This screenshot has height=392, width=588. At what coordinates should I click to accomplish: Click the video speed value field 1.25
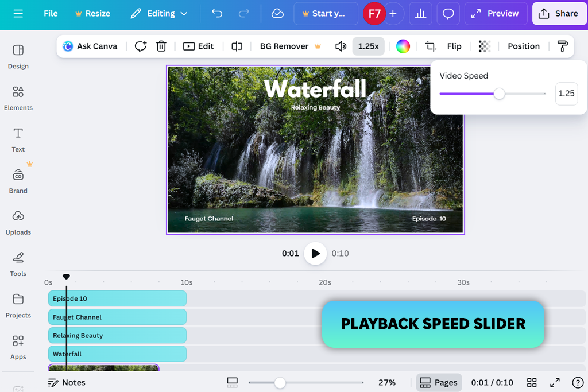(x=566, y=94)
